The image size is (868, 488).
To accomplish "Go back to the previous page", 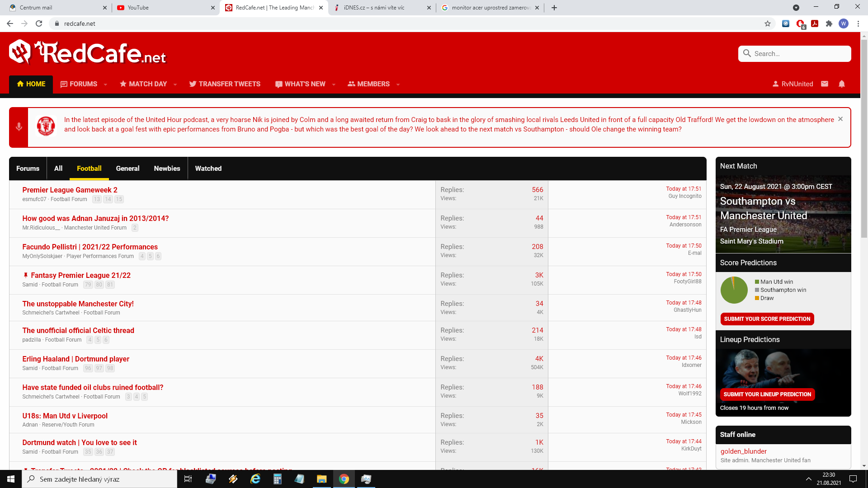I will 10,23.
